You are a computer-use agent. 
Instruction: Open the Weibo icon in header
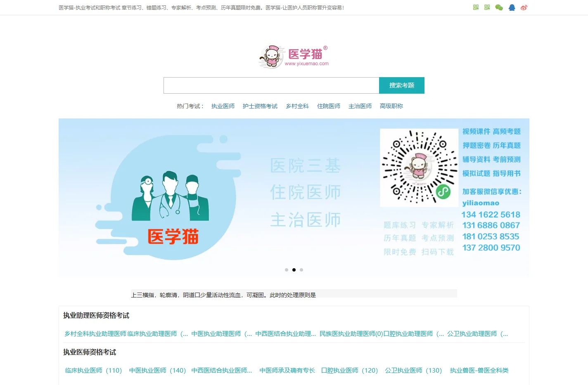point(524,7)
